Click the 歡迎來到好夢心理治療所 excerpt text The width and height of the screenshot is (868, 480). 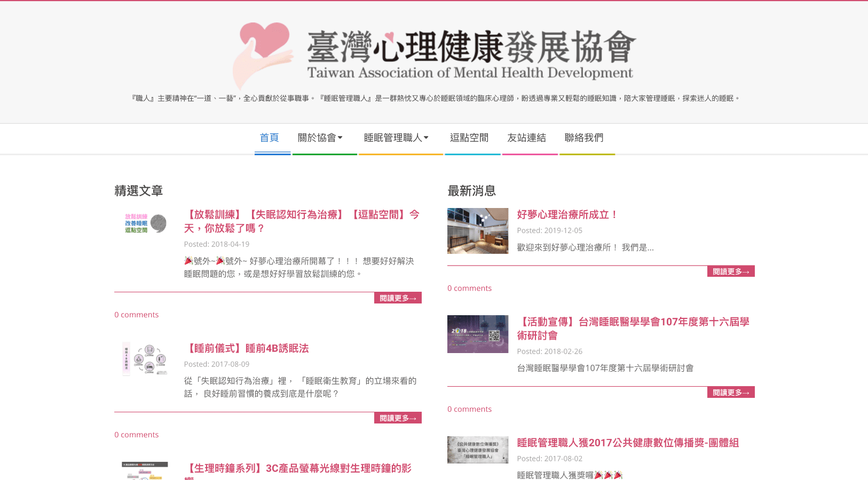[x=585, y=247]
